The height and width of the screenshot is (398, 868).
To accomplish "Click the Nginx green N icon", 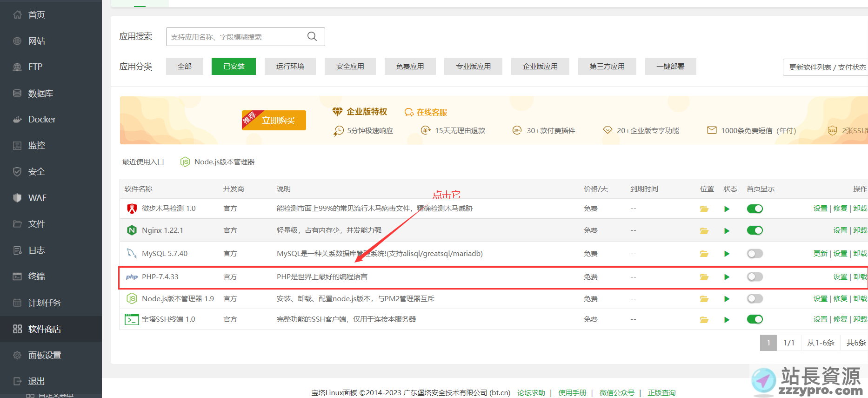I will (x=132, y=230).
